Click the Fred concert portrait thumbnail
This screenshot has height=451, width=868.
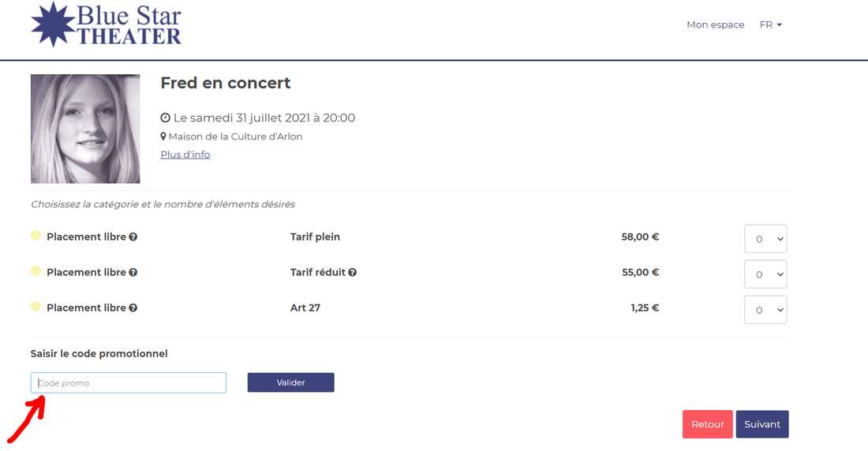(85, 129)
